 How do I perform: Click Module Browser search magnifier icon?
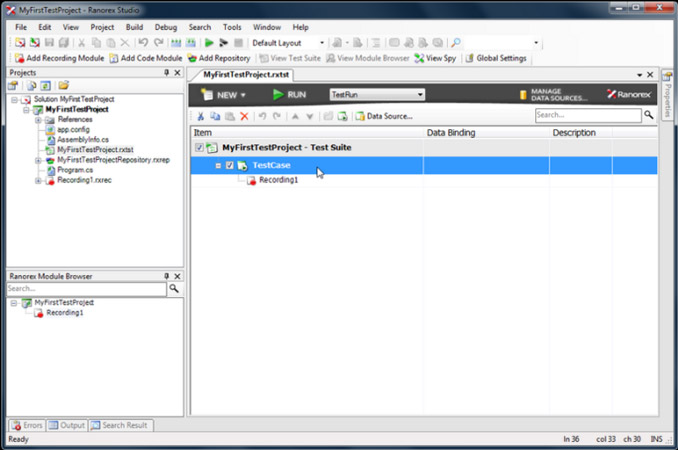pyautogui.click(x=174, y=288)
